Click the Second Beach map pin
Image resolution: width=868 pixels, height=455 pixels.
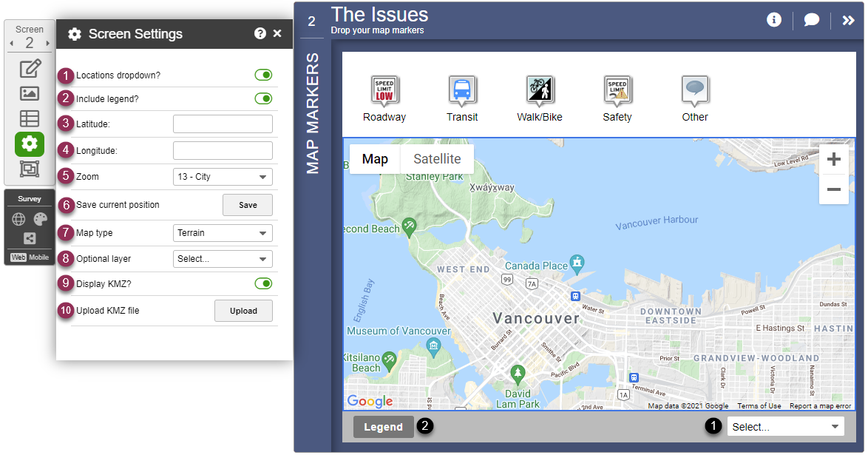click(x=409, y=227)
